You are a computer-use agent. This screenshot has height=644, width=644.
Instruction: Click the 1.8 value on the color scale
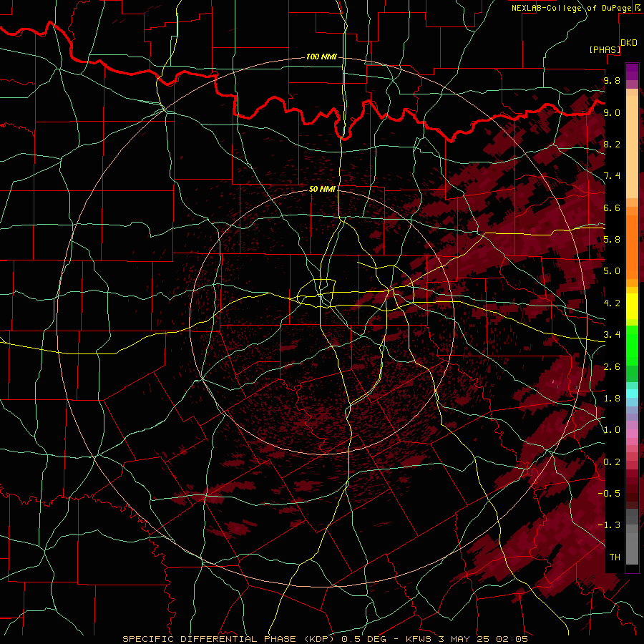612,398
